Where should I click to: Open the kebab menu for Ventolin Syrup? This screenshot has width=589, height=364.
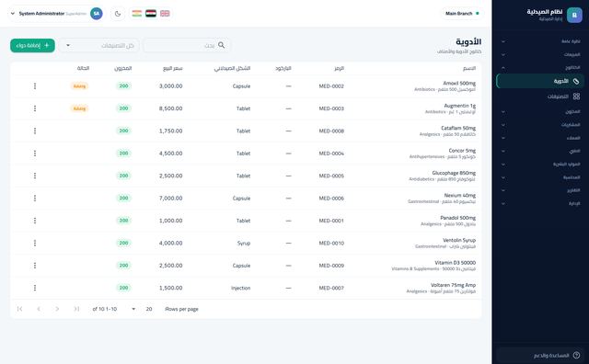[x=35, y=243]
